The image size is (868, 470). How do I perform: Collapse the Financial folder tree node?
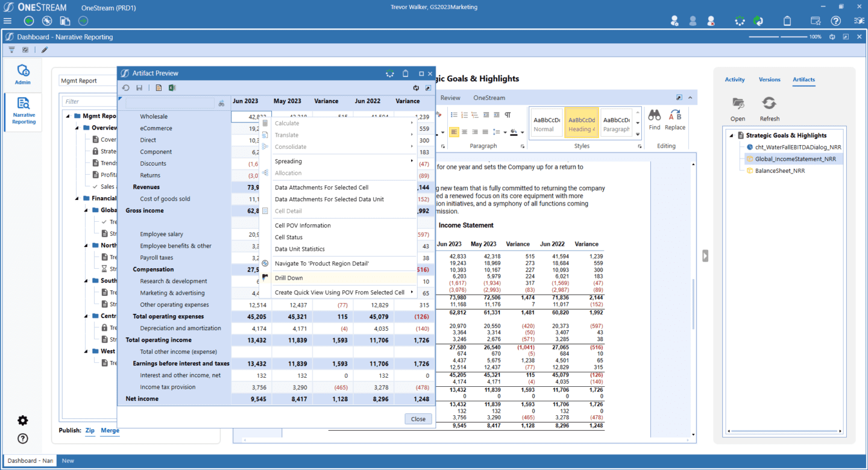point(77,198)
